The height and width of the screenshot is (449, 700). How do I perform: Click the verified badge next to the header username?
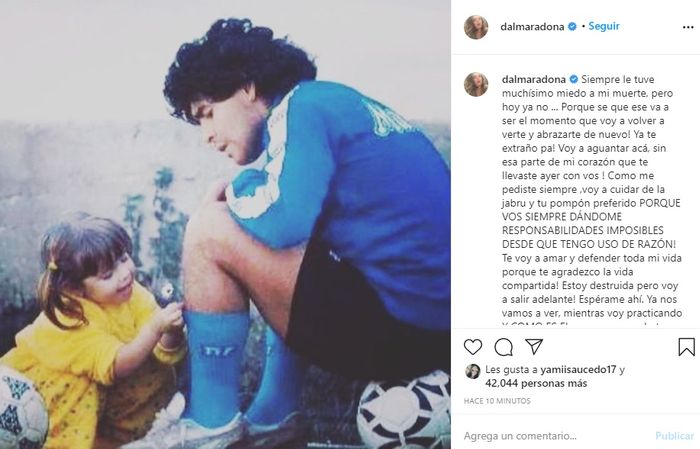tap(572, 26)
